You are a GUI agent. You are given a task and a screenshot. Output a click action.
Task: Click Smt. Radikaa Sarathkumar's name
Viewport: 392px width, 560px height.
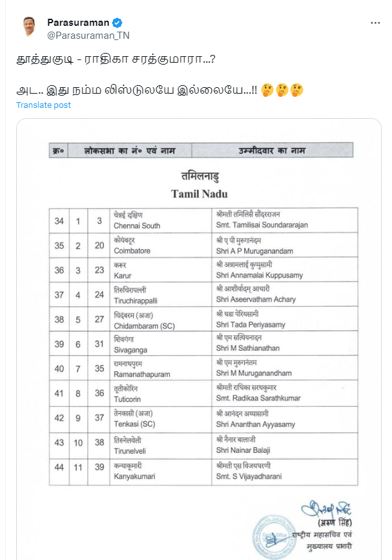point(258,399)
